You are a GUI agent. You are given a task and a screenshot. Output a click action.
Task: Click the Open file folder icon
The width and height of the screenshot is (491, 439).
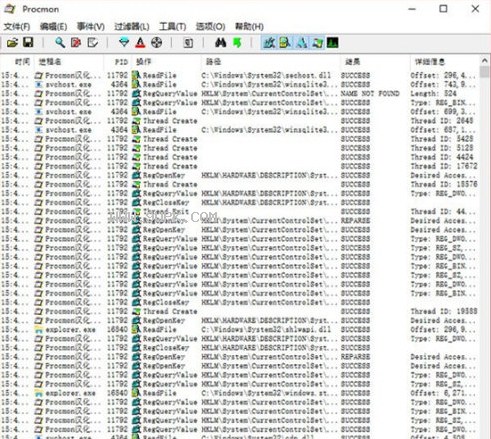[x=12, y=43]
